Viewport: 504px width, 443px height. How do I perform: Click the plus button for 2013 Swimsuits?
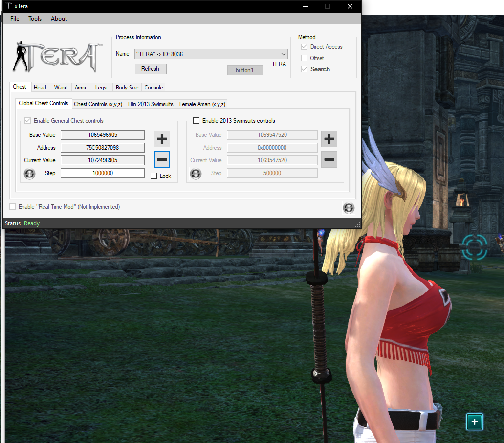click(329, 139)
